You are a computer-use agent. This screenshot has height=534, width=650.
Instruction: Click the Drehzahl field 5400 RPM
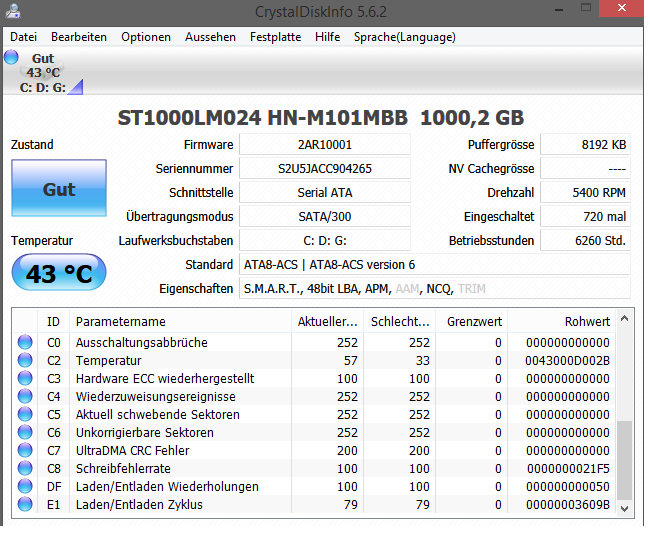tap(585, 193)
